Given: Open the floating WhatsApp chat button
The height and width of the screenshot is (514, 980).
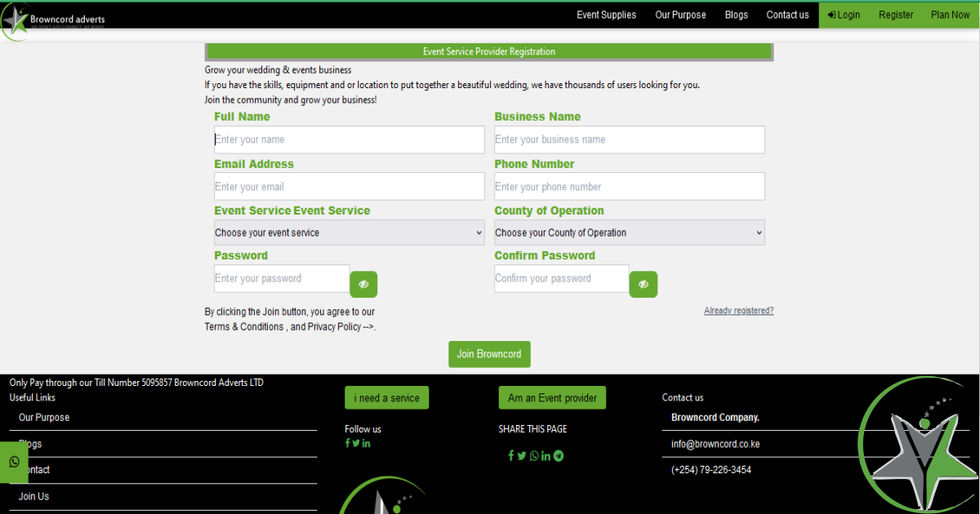Looking at the screenshot, I should click(x=14, y=462).
